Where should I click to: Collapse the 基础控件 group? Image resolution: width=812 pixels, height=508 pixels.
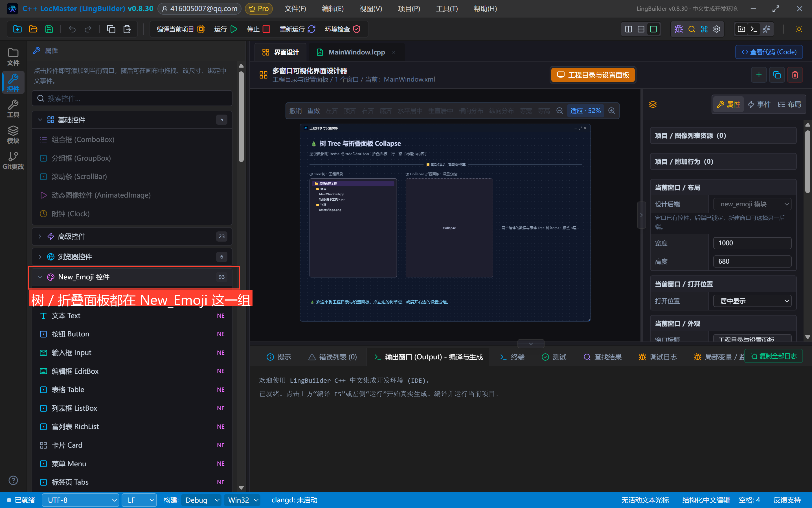pos(132,120)
